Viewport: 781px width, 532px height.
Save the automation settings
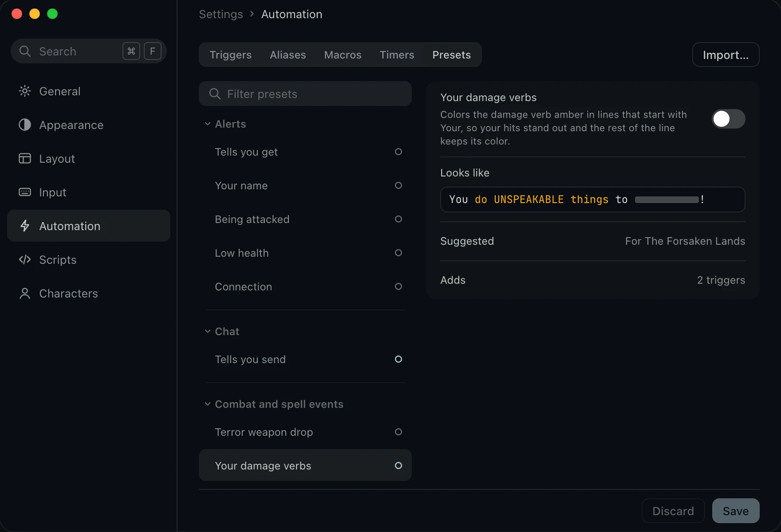(x=735, y=511)
